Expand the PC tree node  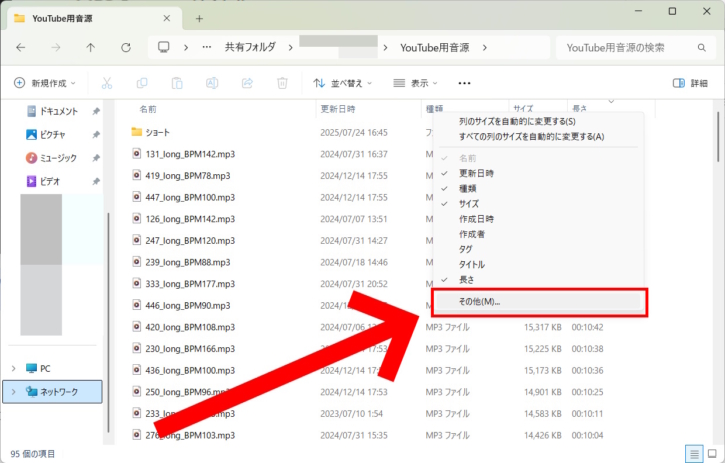[13, 368]
